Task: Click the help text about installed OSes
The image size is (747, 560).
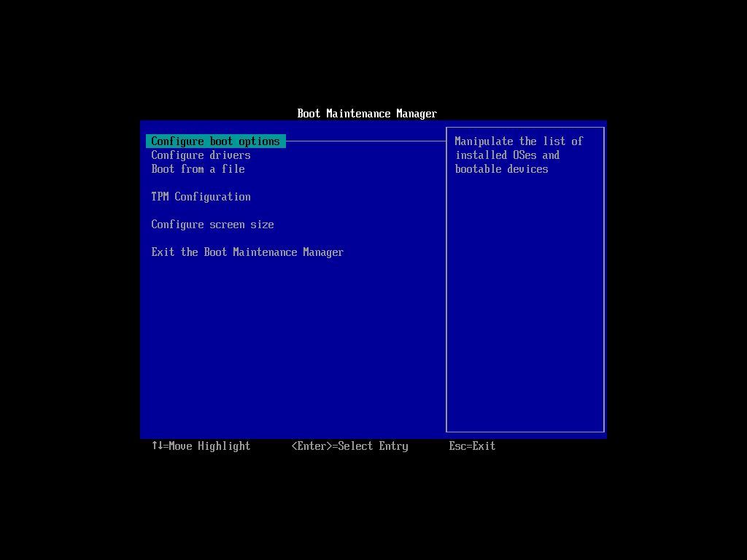Action: tap(508, 155)
